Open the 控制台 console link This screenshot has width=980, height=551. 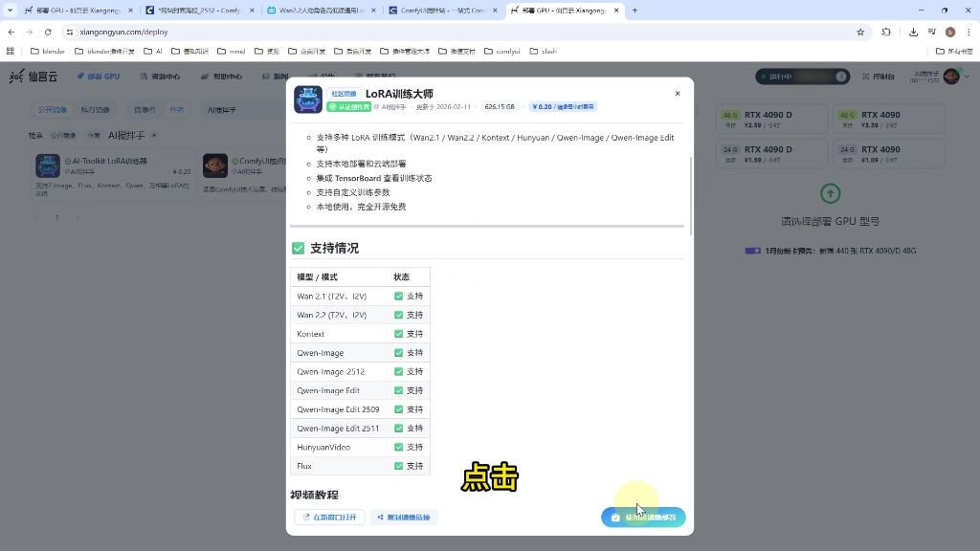[879, 77]
